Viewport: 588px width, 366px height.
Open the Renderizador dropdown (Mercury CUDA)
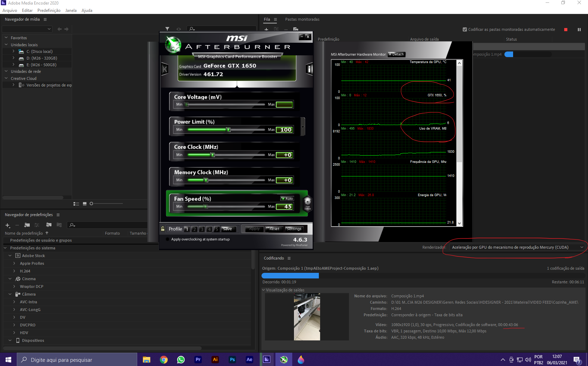(518, 247)
